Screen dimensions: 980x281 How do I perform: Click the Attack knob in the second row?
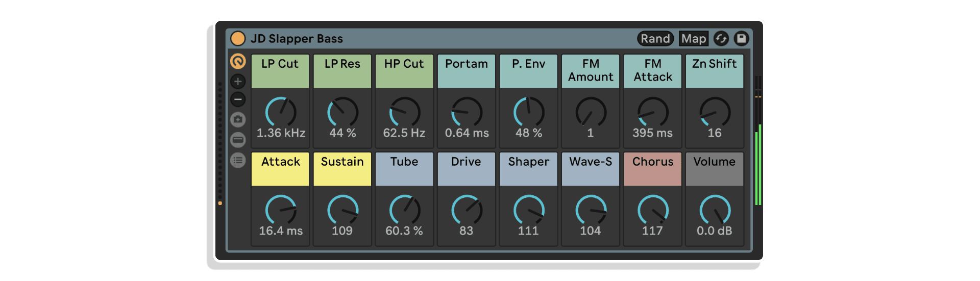coord(281,210)
